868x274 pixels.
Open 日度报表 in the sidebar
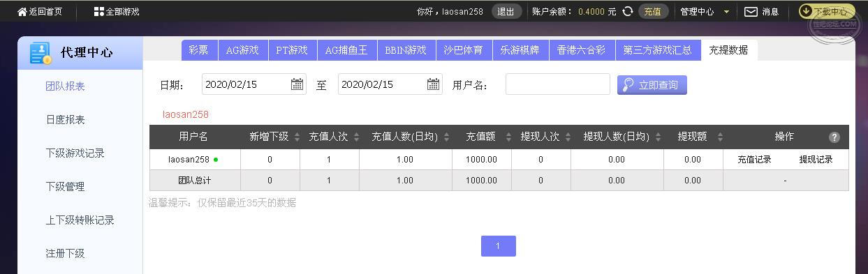coord(66,120)
